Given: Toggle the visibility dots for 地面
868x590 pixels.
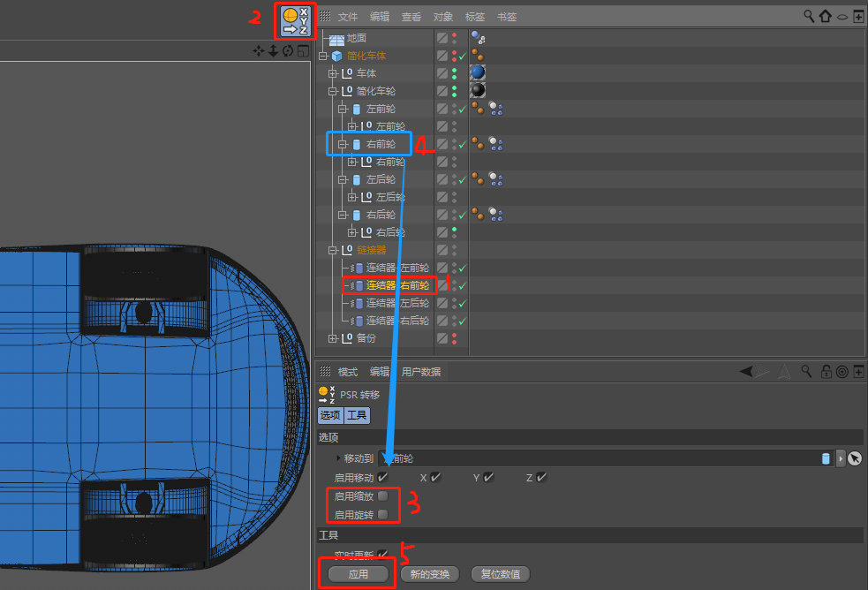Looking at the screenshot, I should (x=455, y=38).
